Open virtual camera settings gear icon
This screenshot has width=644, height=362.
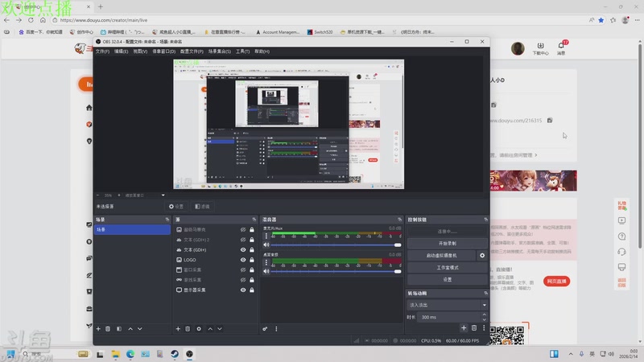tap(482, 255)
